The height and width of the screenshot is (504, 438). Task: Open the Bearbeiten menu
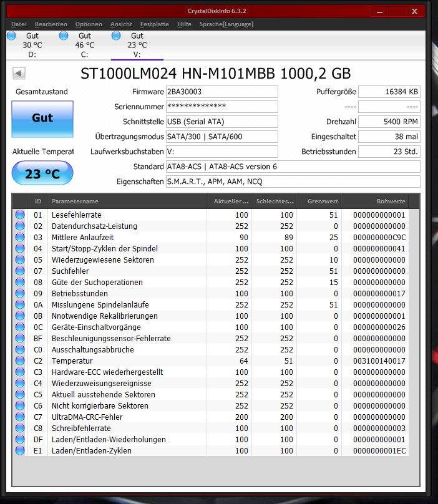51,24
